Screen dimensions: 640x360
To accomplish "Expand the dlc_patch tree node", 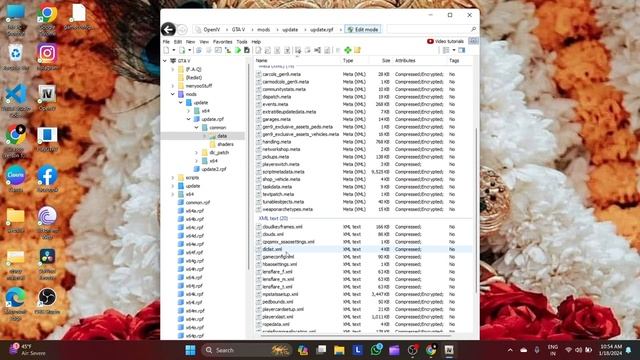I will [x=196, y=153].
